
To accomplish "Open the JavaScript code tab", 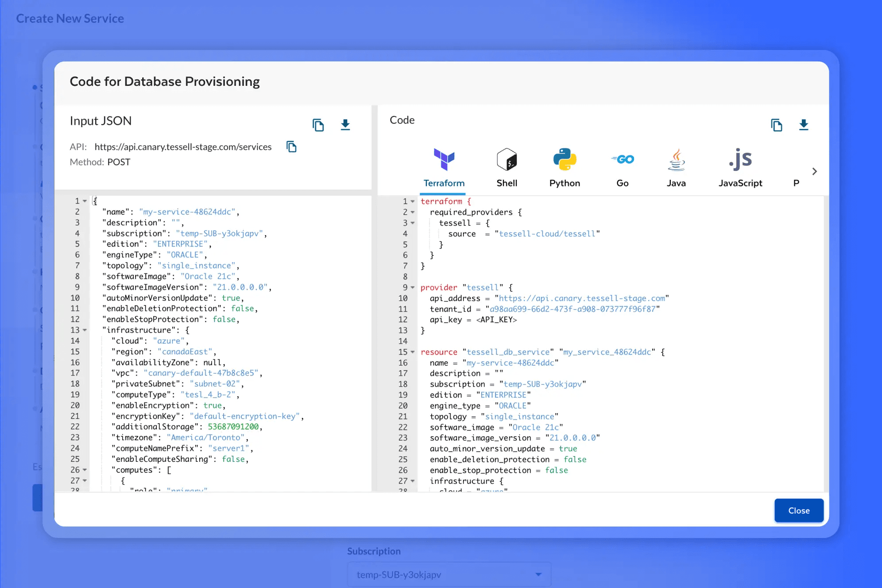I will coord(740,168).
